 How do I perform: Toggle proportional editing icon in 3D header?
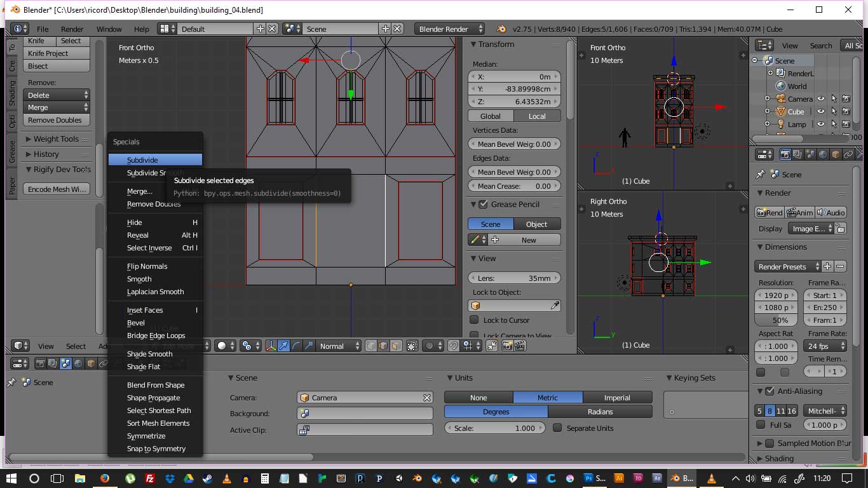pyautogui.click(x=430, y=346)
